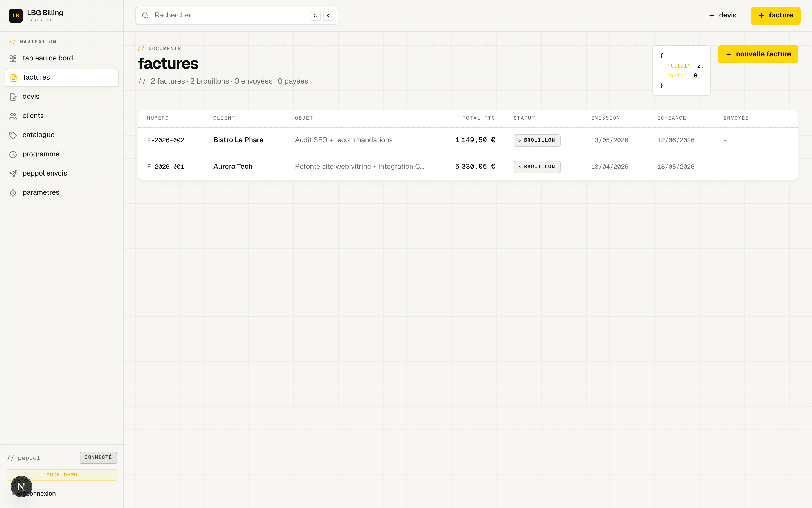Open programmé section
The height and width of the screenshot is (508, 812).
coord(62,154)
